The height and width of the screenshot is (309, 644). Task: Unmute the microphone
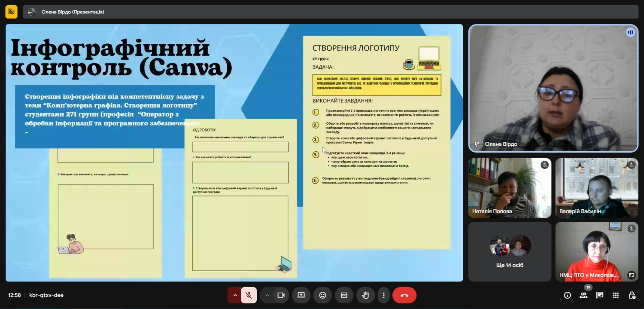tap(248, 295)
